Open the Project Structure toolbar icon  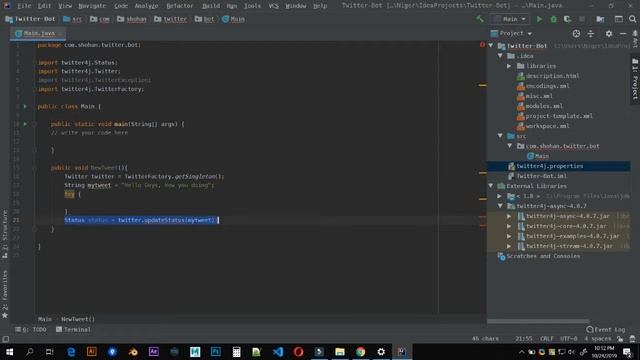coord(600,19)
